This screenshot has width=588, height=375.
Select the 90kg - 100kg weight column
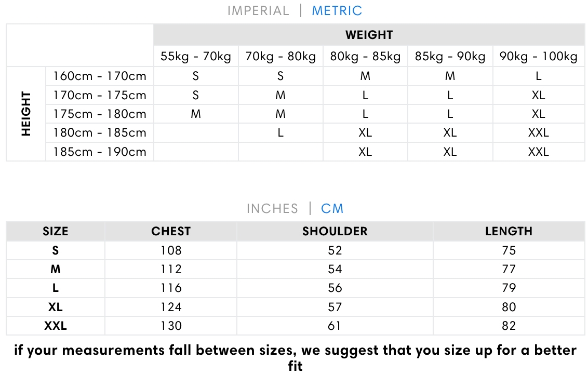[x=539, y=57]
